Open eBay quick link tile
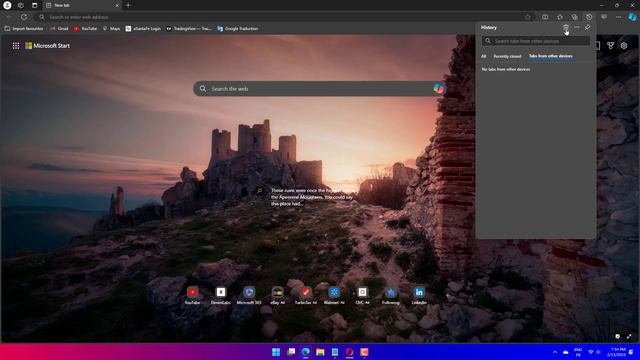 pyautogui.click(x=277, y=295)
